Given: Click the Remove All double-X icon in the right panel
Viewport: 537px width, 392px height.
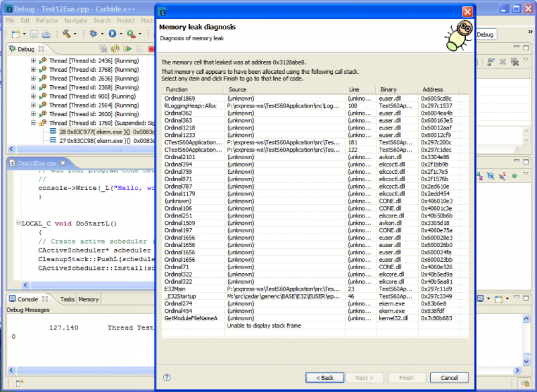Looking at the screenshot, I should (514, 62).
